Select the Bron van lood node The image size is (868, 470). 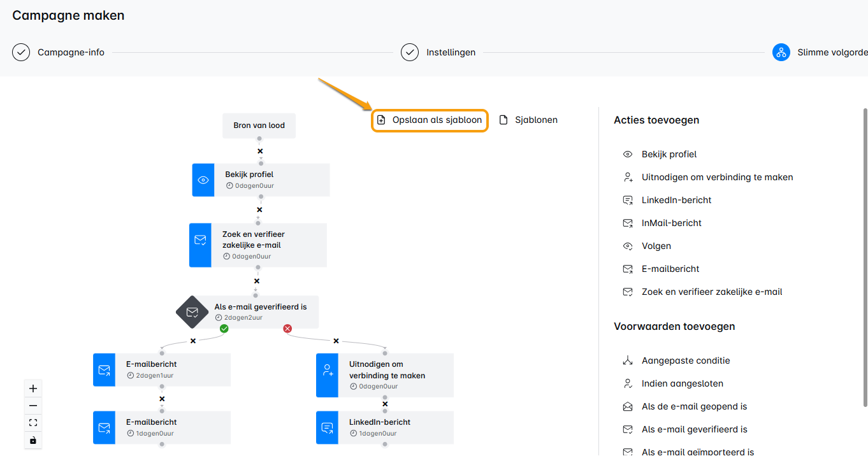coord(259,125)
